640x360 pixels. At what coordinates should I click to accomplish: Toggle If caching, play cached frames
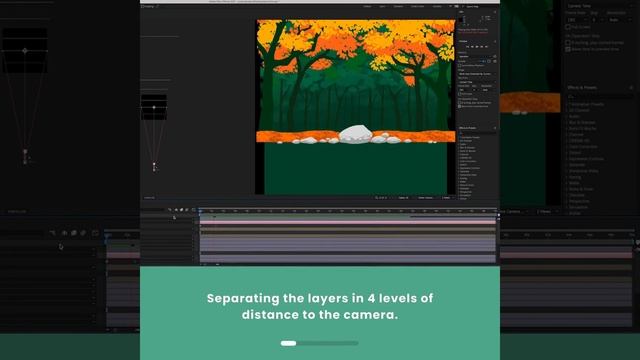(x=460, y=102)
